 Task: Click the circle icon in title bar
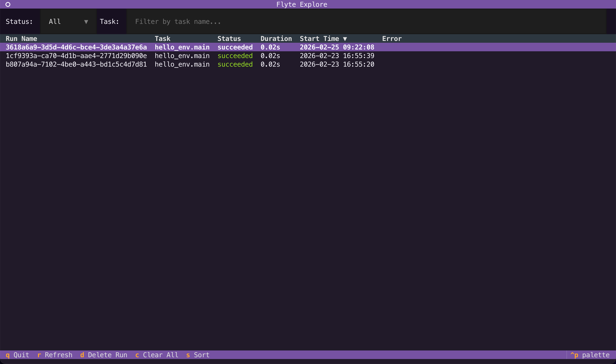pos(8,4)
